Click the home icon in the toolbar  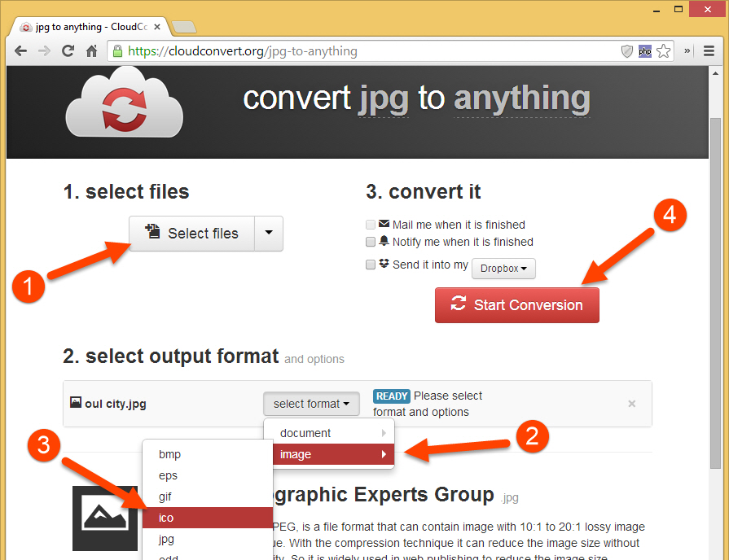click(x=91, y=50)
